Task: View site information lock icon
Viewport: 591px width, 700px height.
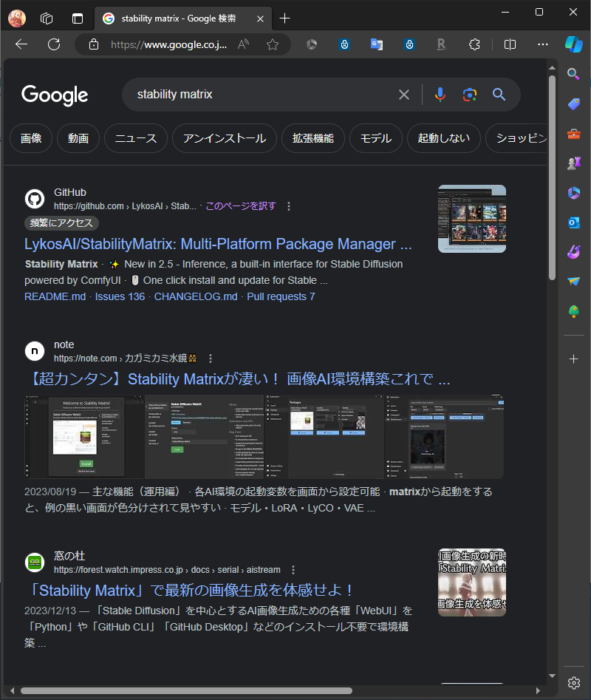Action: point(94,44)
